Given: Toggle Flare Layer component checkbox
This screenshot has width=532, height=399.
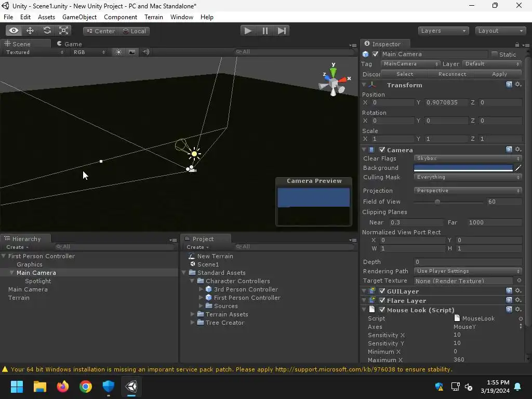Looking at the screenshot, I should [x=382, y=300].
